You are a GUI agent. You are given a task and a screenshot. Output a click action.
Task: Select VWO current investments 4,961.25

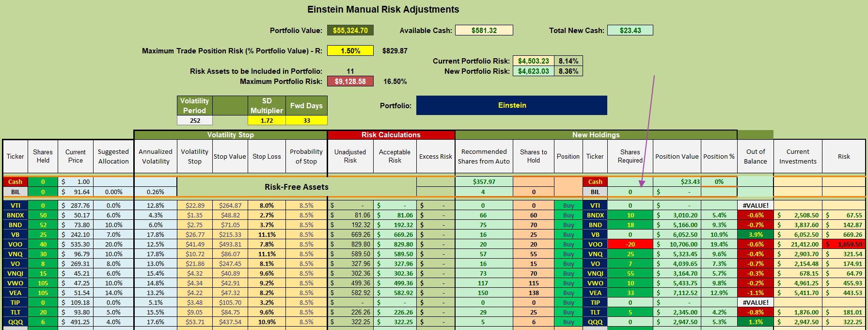click(x=798, y=283)
